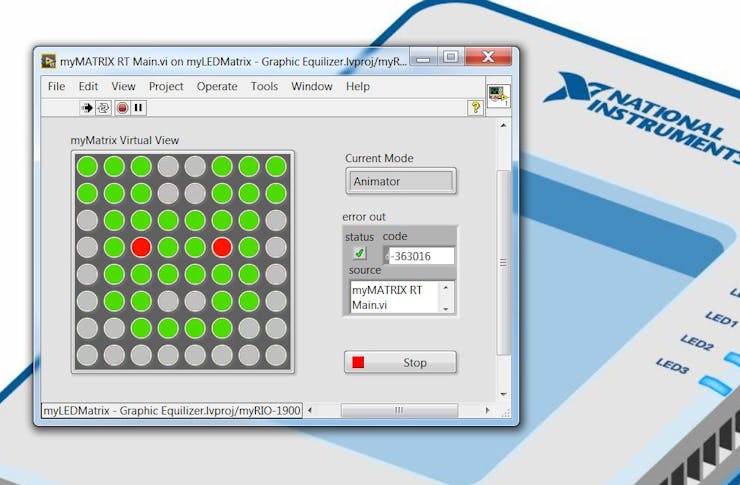Maximize the myMATRIX RT Main window
Screen dimensions: 740x485
pyautogui.click(x=451, y=57)
